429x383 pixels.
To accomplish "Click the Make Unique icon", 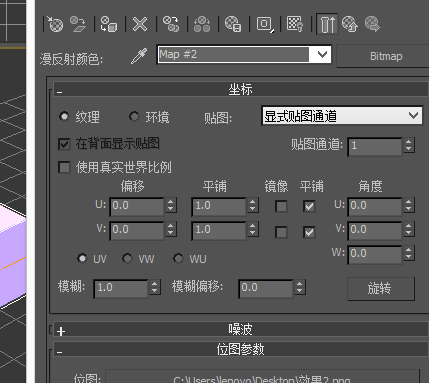I will click(x=202, y=24).
